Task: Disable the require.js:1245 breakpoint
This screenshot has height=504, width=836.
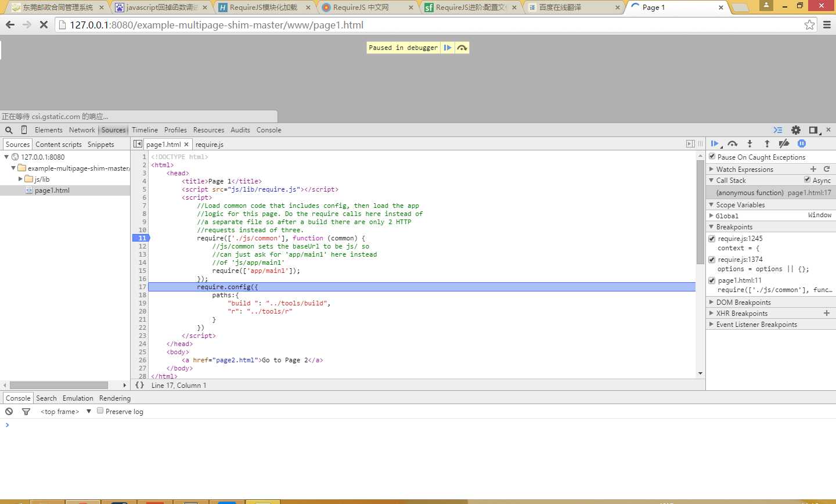Action: [712, 239]
